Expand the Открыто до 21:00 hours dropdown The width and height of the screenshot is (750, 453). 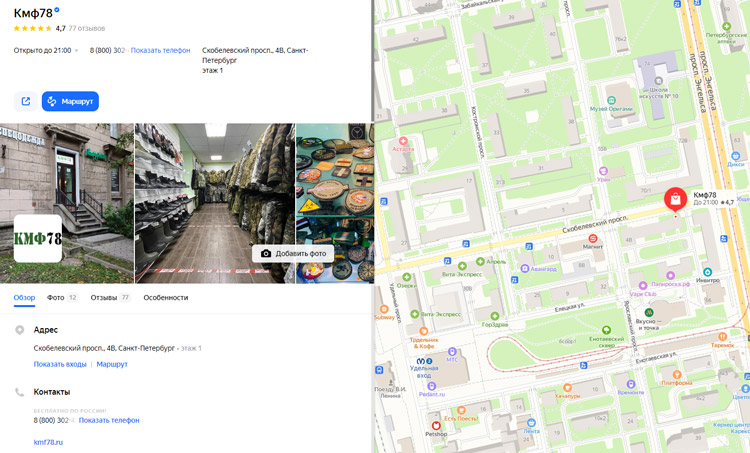click(46, 50)
